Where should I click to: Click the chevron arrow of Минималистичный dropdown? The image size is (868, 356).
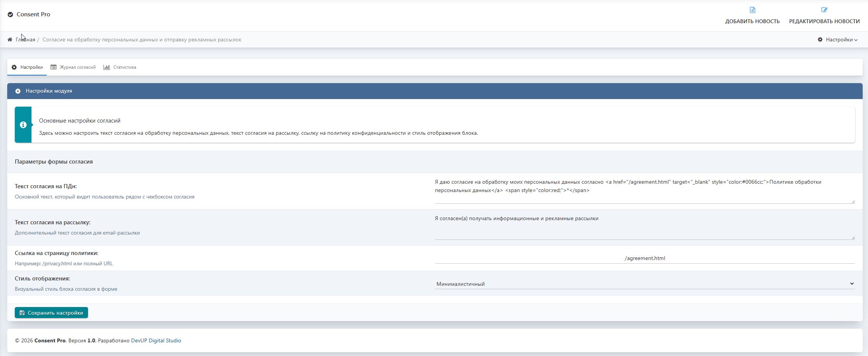click(x=852, y=284)
